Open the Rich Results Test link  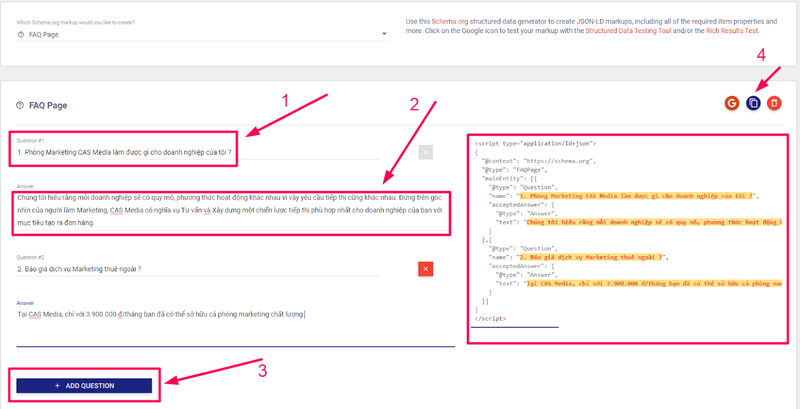(733, 31)
